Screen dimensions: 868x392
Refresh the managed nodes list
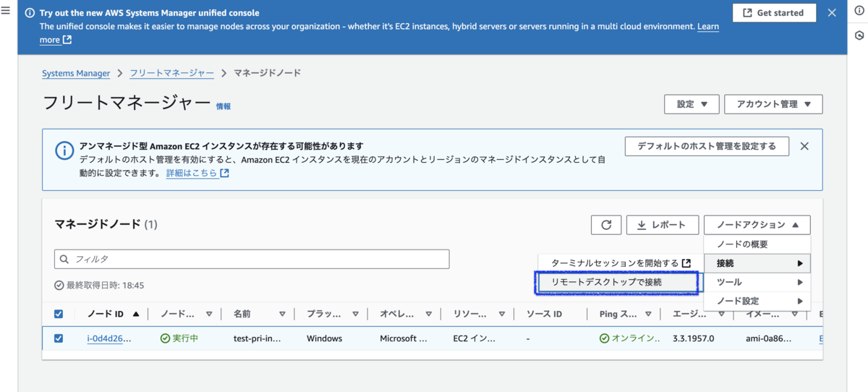point(606,225)
